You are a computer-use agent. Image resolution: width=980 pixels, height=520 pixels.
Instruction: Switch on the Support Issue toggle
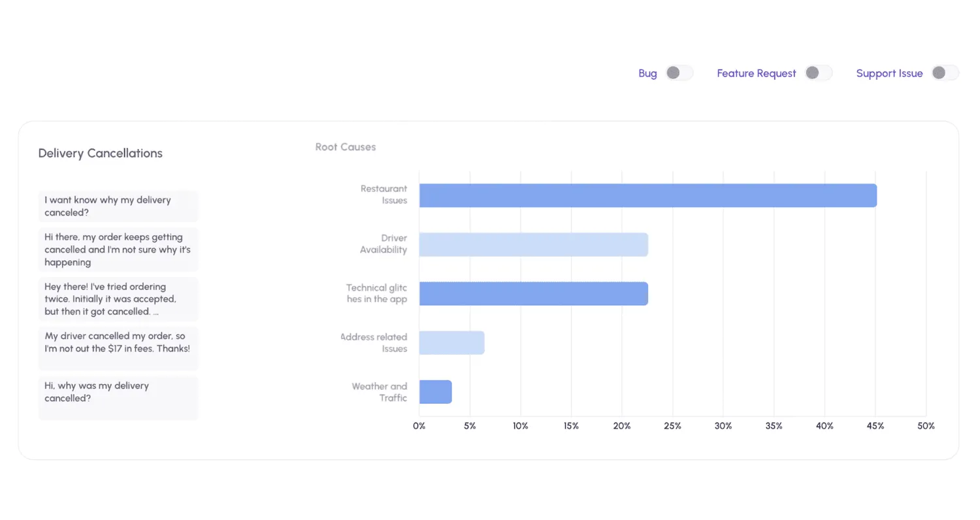click(x=945, y=73)
